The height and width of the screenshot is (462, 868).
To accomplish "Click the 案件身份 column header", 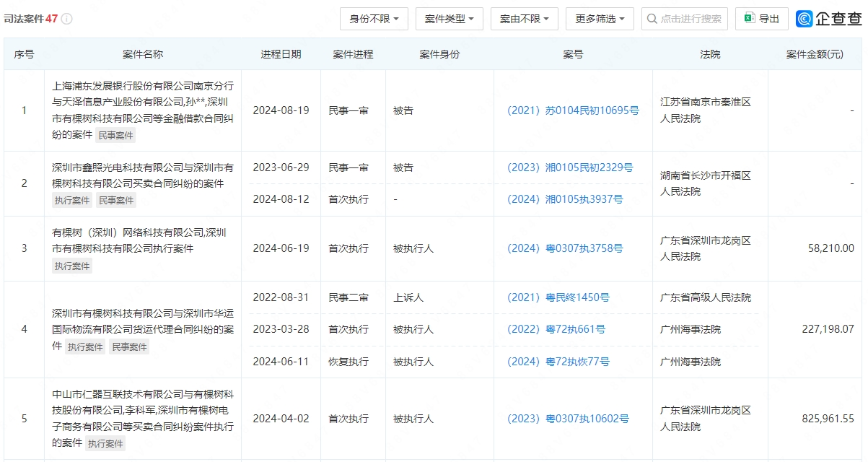I will click(x=439, y=54).
